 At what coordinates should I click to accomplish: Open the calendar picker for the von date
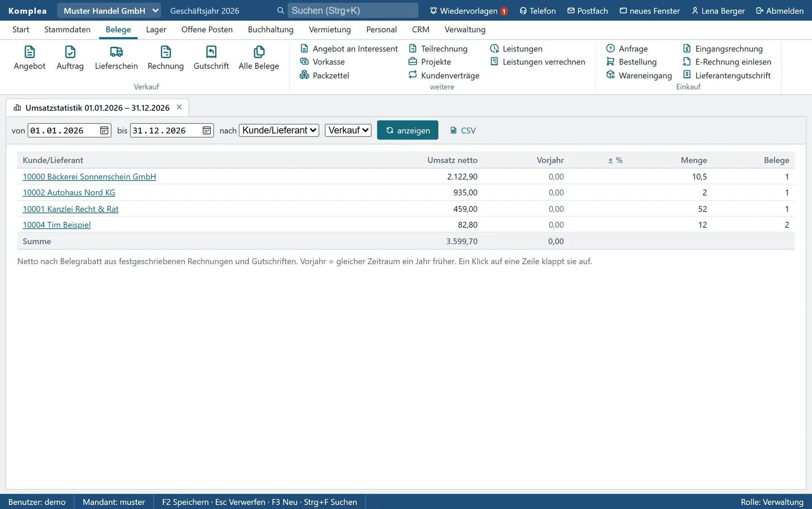[x=104, y=131]
